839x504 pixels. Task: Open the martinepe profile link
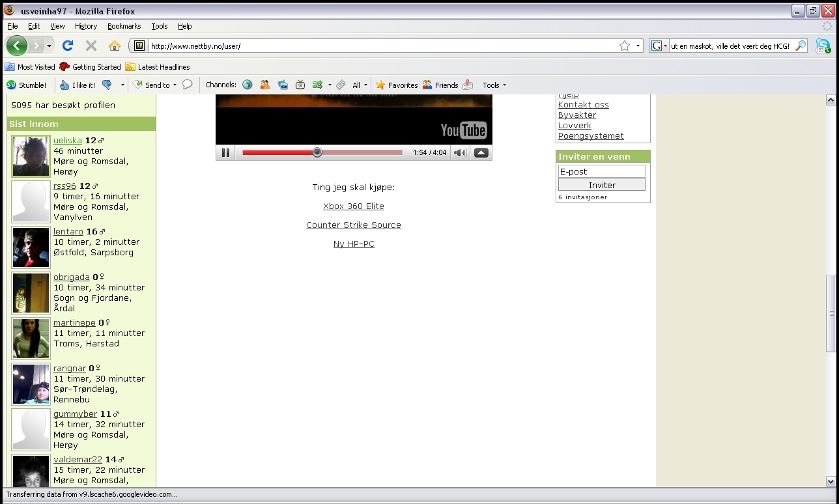[74, 322]
